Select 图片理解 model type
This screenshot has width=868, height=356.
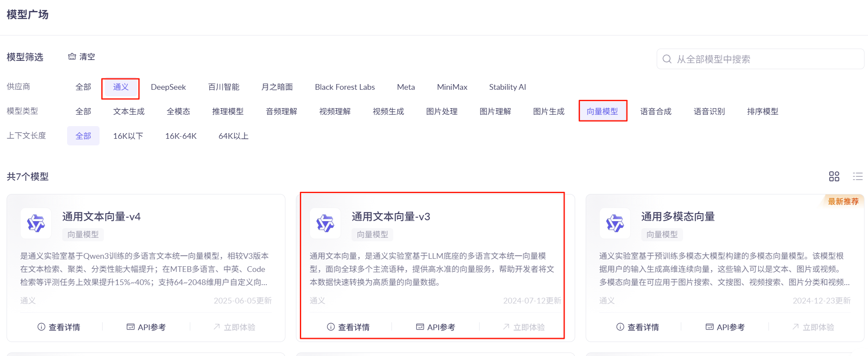495,111
